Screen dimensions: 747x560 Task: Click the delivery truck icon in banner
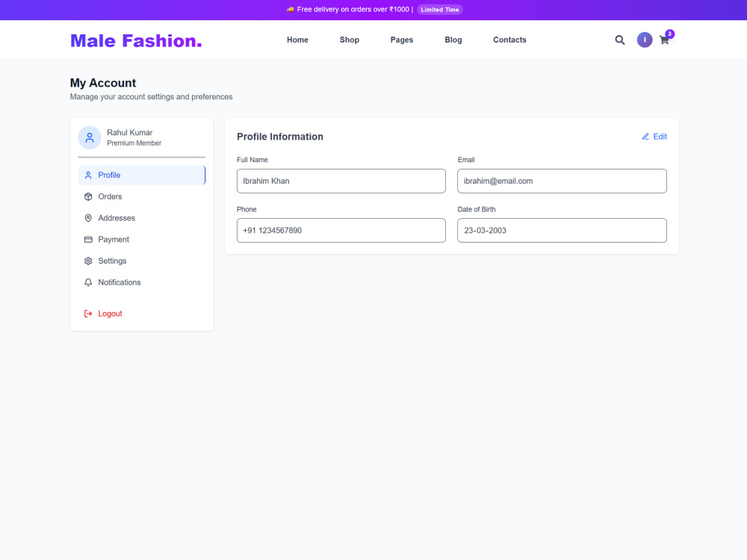coord(290,10)
